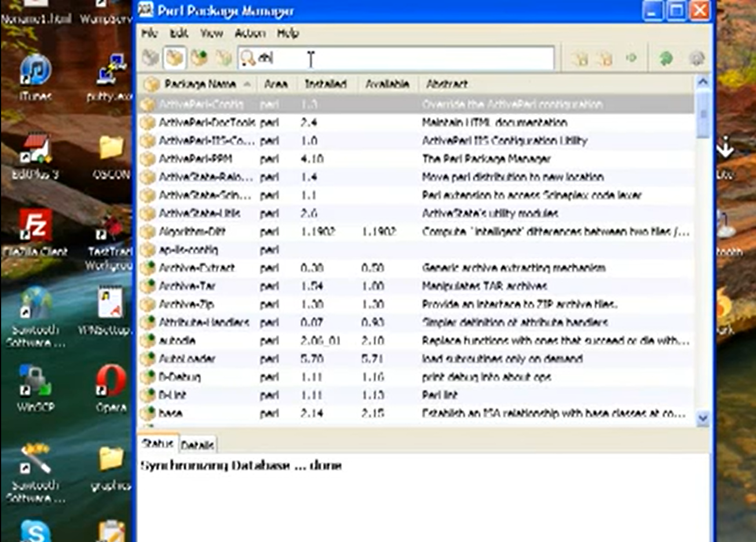
Task: Select the Archive-Tar package row
Action: [x=416, y=286]
